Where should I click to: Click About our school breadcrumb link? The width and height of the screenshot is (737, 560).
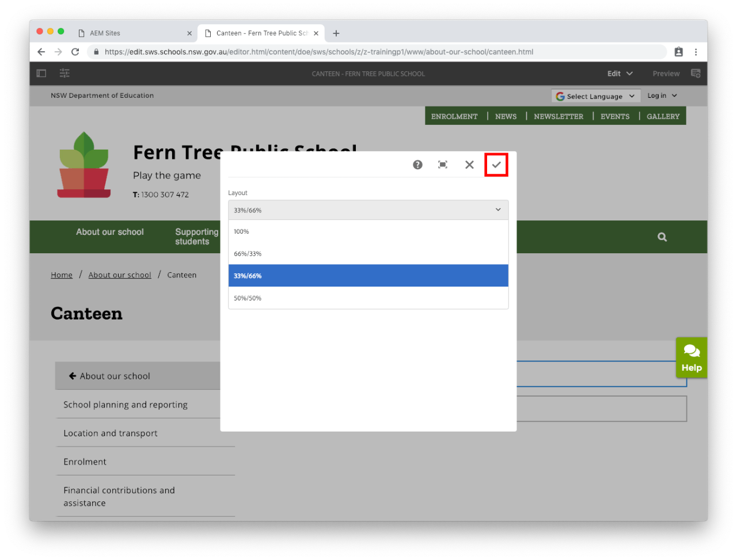[x=120, y=275]
